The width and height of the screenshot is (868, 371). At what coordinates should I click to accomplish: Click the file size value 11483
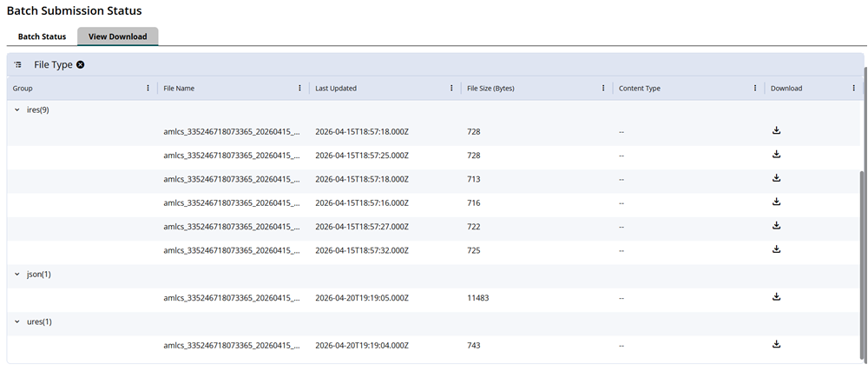tap(478, 299)
